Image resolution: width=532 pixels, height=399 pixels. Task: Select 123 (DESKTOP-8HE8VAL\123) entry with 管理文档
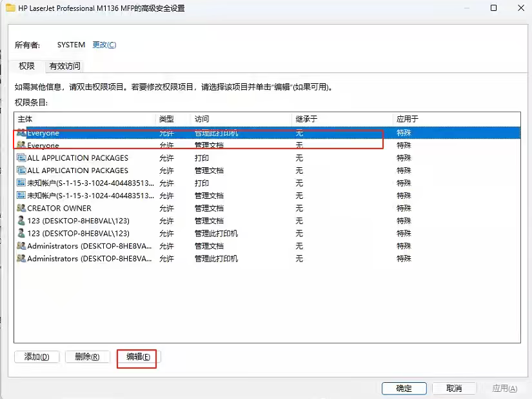(268, 220)
